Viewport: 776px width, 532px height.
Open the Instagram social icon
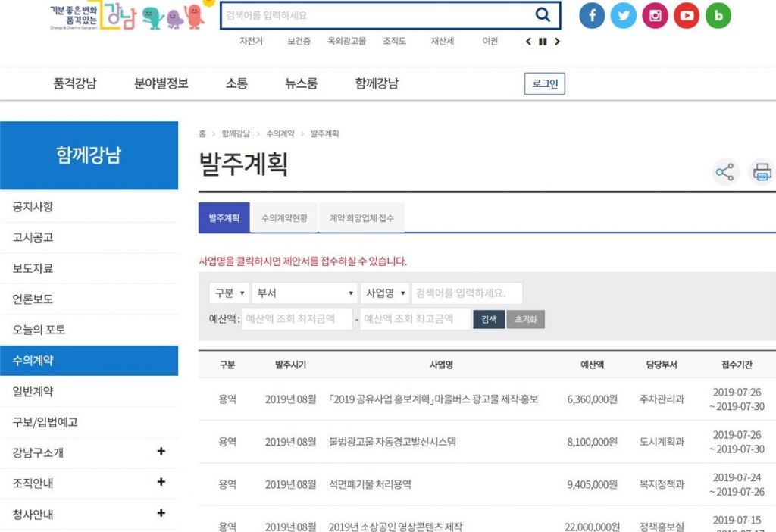point(655,16)
